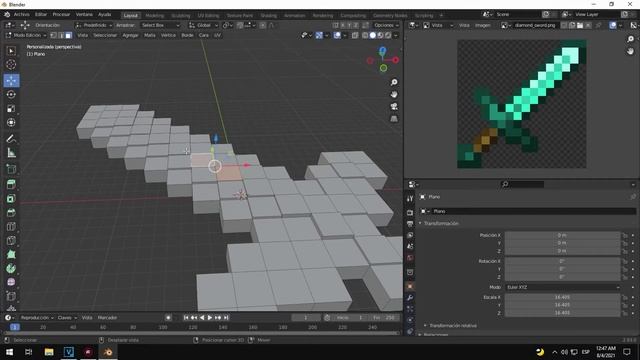This screenshot has width=640, height=360.
Task: Click the viewport pan hand icon
Action: (394, 94)
